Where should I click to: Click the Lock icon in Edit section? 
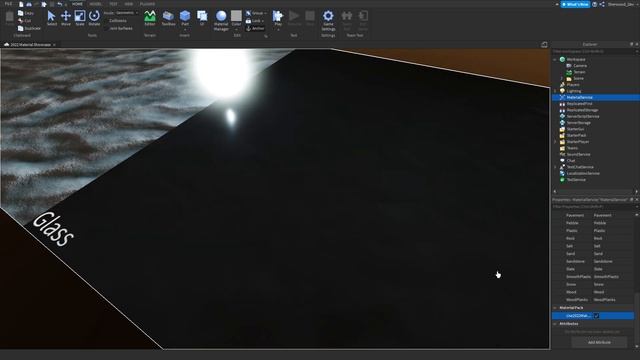[x=248, y=21]
